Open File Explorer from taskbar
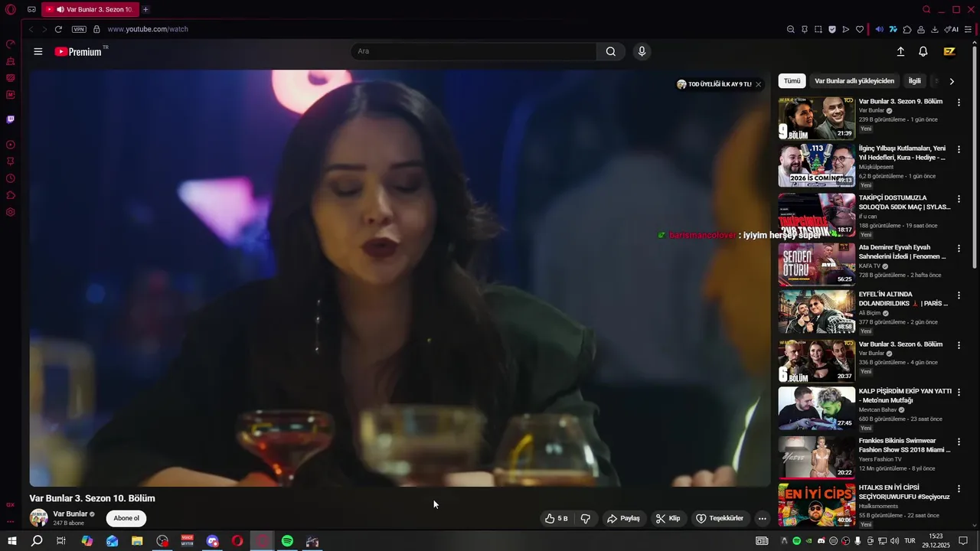 [137, 541]
